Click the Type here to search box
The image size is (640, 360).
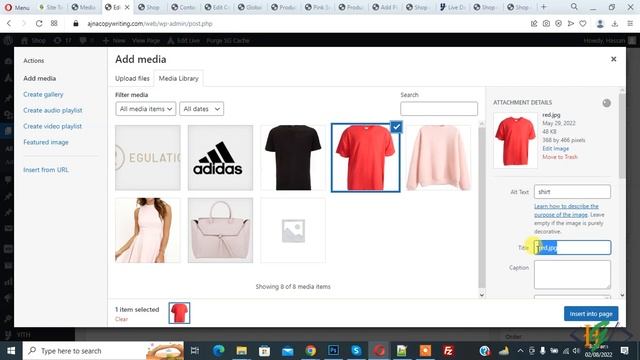pos(103,351)
